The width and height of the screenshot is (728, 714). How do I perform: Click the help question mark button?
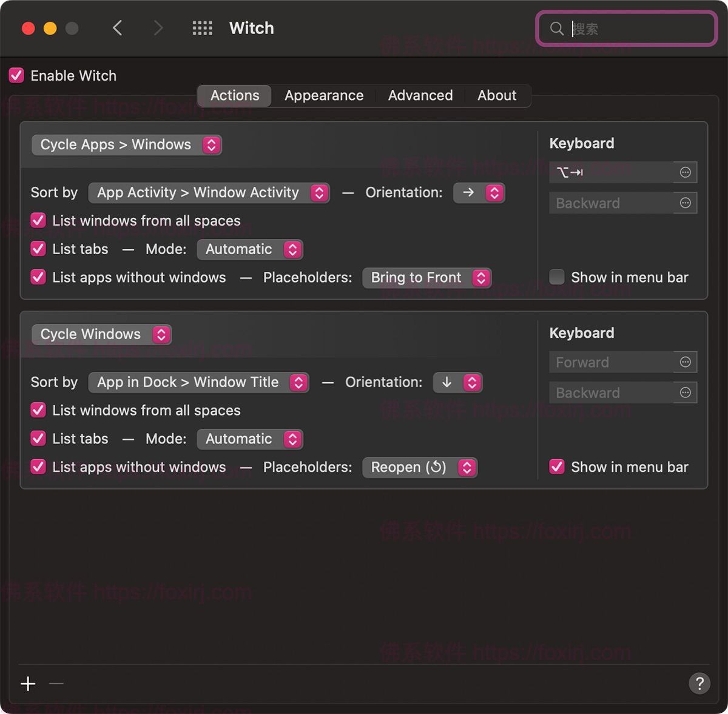699,684
